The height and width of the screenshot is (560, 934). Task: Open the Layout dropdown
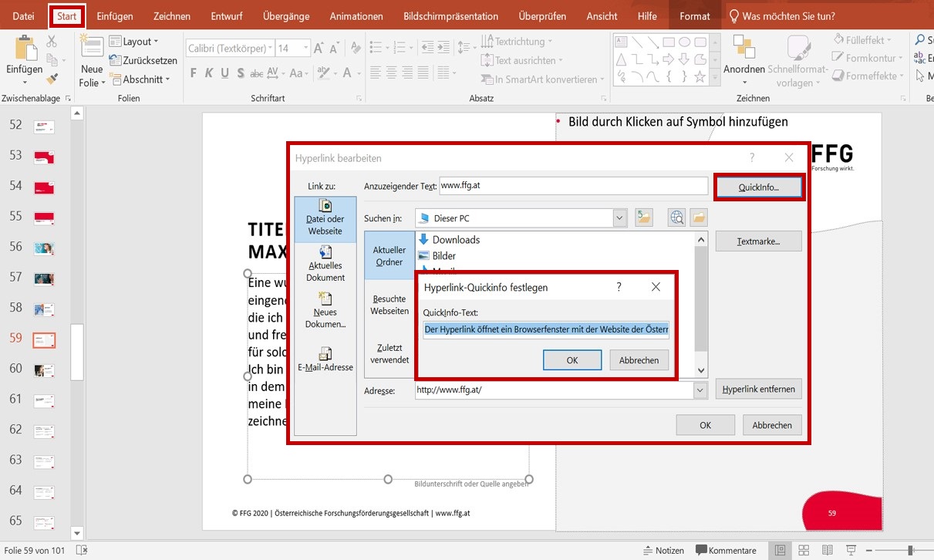(133, 42)
